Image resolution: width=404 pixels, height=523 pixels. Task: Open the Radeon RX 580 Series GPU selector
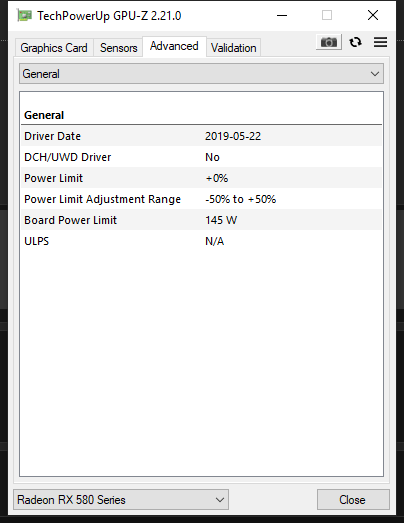coord(121,499)
